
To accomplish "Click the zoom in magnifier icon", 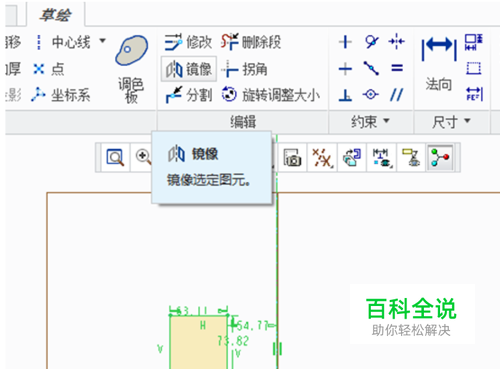I will (143, 157).
